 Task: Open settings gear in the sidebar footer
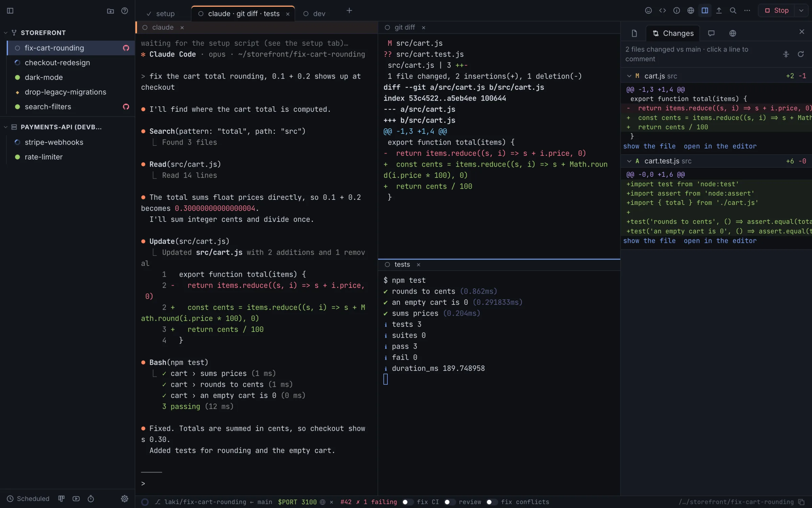tap(125, 499)
